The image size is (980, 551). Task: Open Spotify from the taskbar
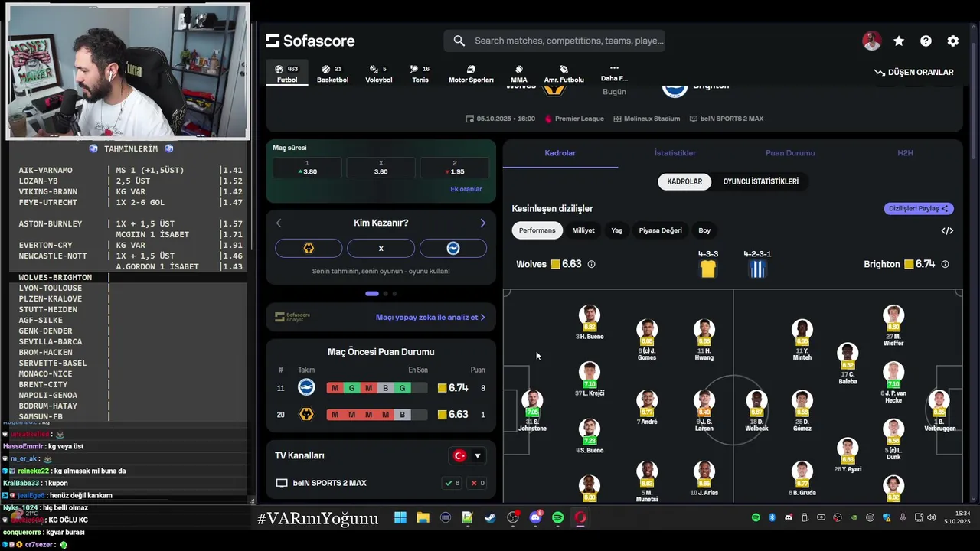[558, 518]
